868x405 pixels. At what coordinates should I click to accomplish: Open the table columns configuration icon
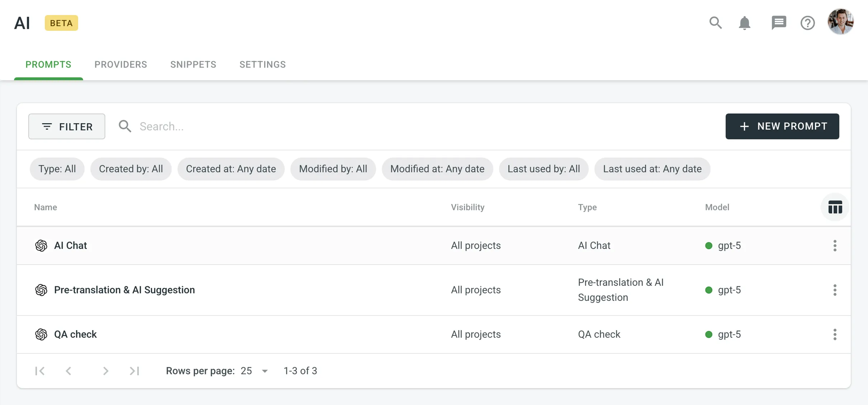[x=835, y=207]
